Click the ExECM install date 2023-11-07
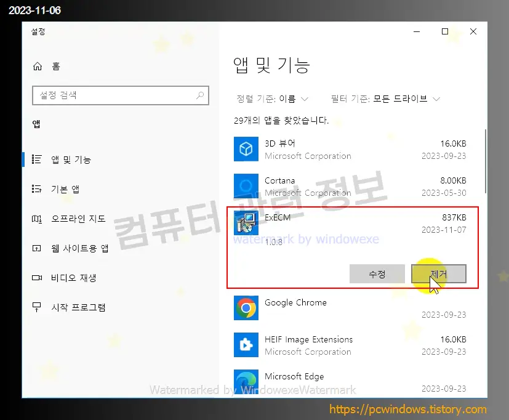The width and height of the screenshot is (509, 420). click(444, 230)
